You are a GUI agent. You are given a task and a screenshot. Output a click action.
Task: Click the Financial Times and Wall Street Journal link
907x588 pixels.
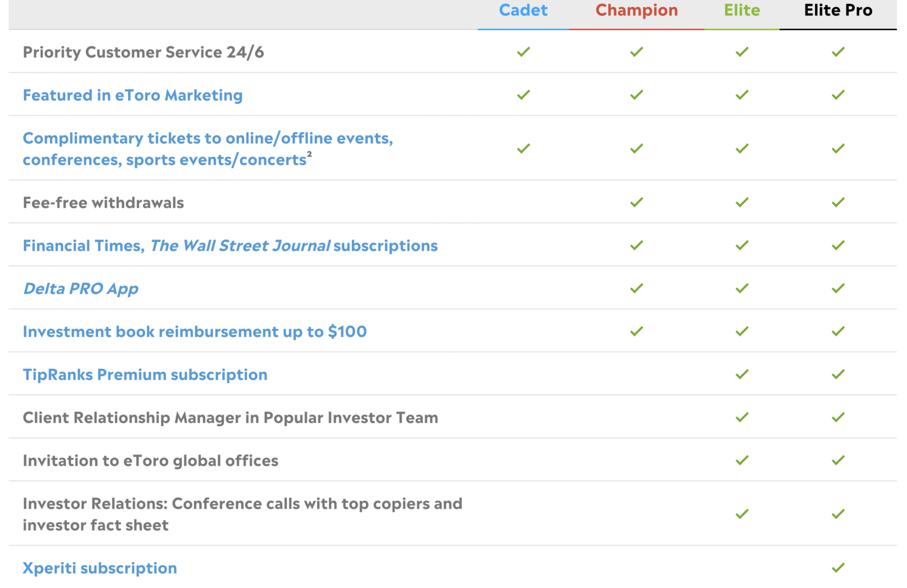pyautogui.click(x=230, y=245)
